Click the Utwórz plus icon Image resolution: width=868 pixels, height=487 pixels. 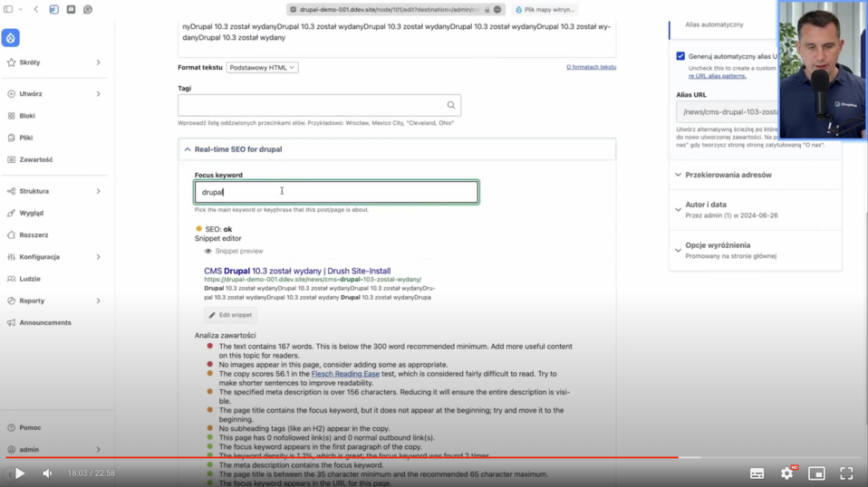coord(11,94)
